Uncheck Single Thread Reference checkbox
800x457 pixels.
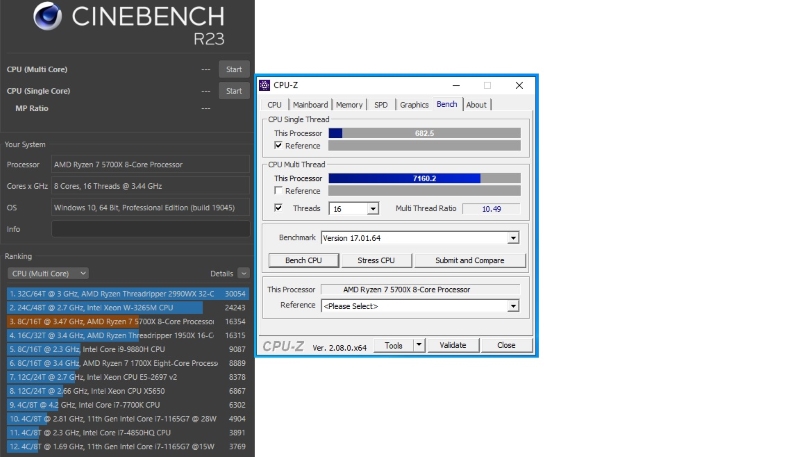(x=278, y=145)
